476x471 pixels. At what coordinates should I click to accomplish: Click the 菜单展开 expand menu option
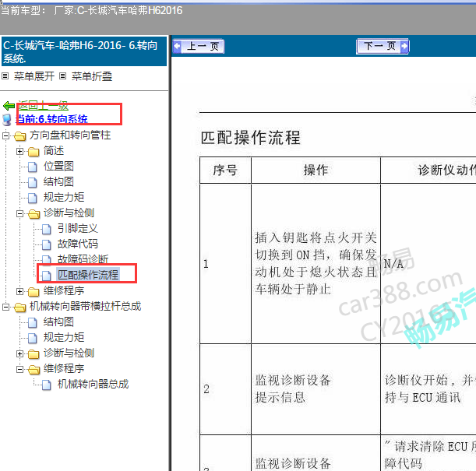pos(34,76)
